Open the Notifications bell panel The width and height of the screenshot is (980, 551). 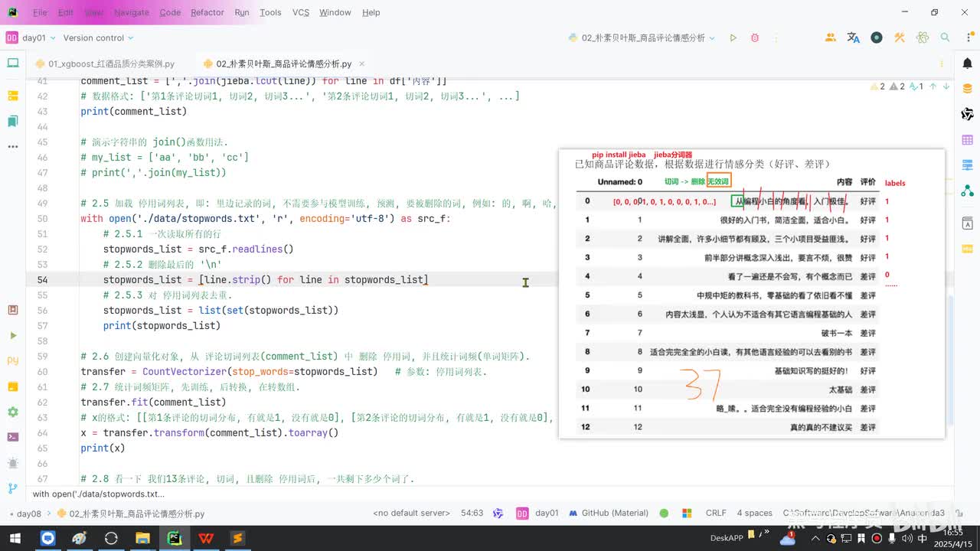tap(967, 64)
